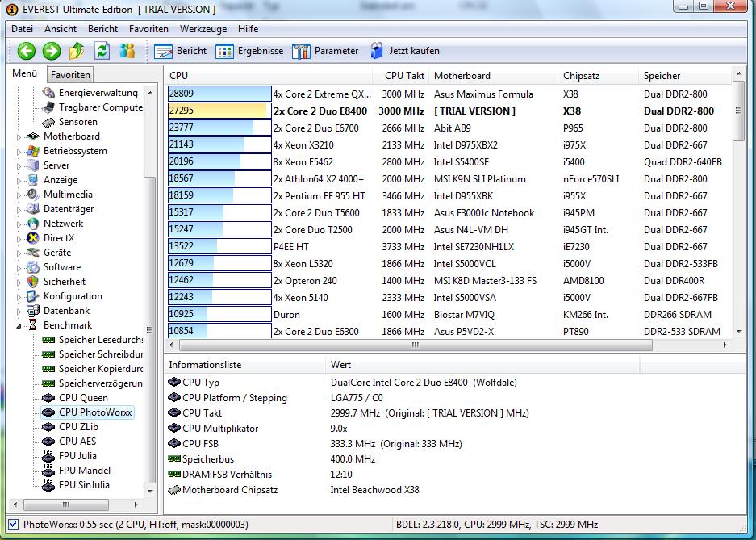Expand the Anzeige tree node

pos(19,181)
